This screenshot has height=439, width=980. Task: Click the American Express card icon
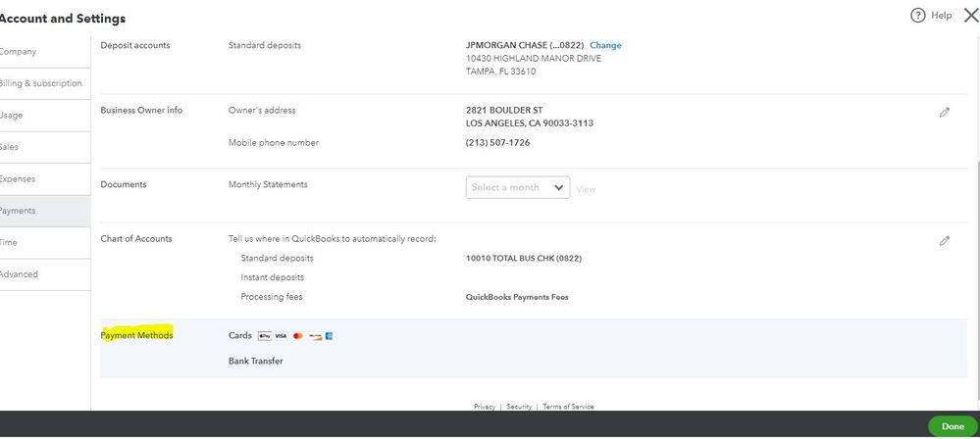click(x=330, y=336)
